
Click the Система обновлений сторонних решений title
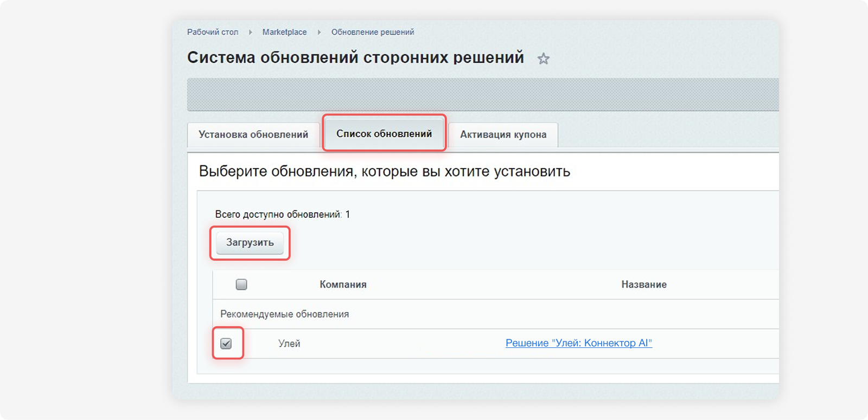(355, 57)
